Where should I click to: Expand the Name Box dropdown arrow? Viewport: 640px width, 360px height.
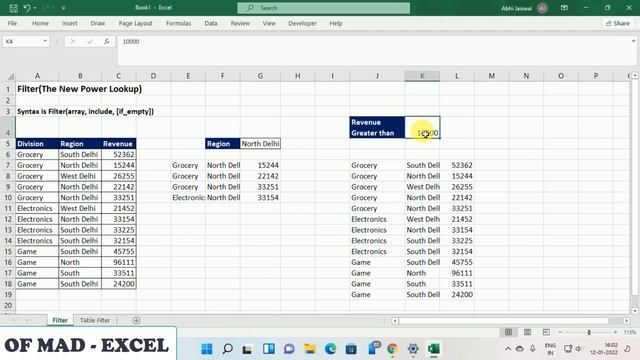point(45,41)
